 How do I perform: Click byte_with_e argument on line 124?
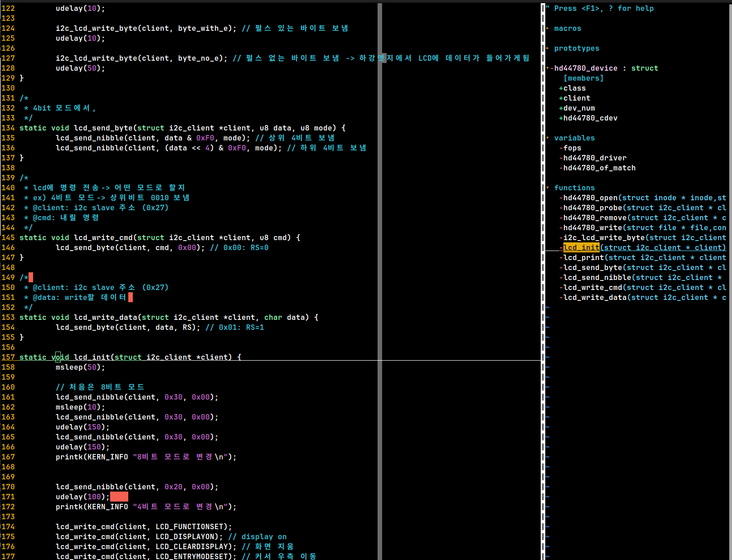[x=203, y=28]
